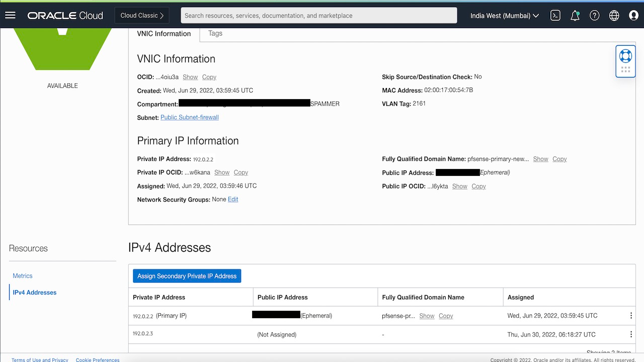
Task: Edit the Network Security Groups
Action: pos(232,199)
